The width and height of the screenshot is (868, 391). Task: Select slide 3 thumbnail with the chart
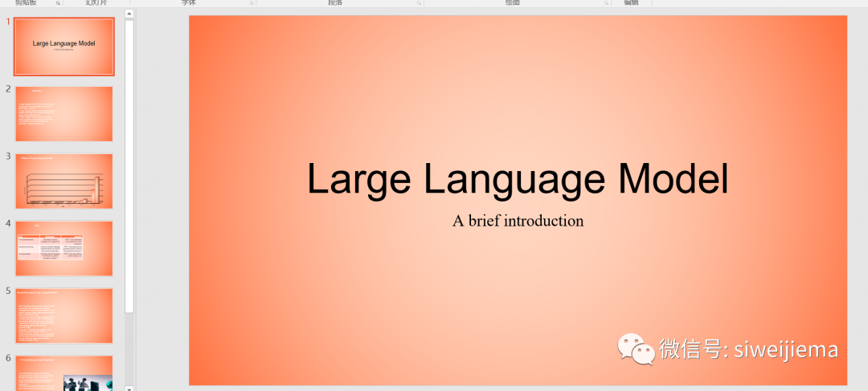[x=63, y=181]
